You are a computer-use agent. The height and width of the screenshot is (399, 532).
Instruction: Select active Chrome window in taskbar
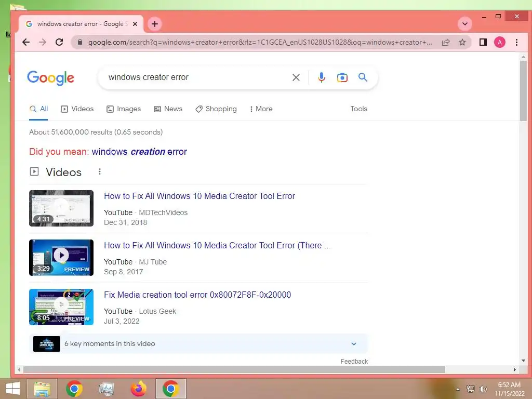[170, 389]
